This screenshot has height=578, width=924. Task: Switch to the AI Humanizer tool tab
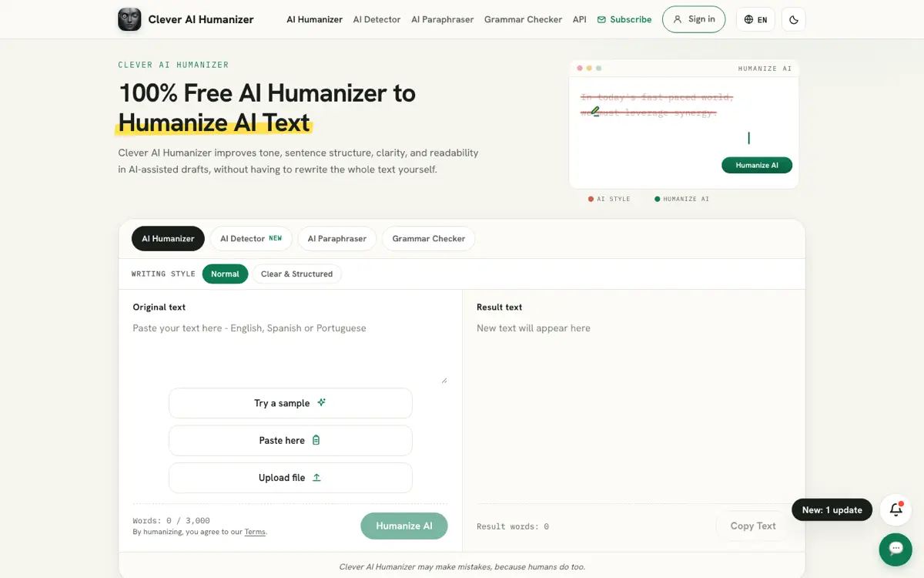168,238
